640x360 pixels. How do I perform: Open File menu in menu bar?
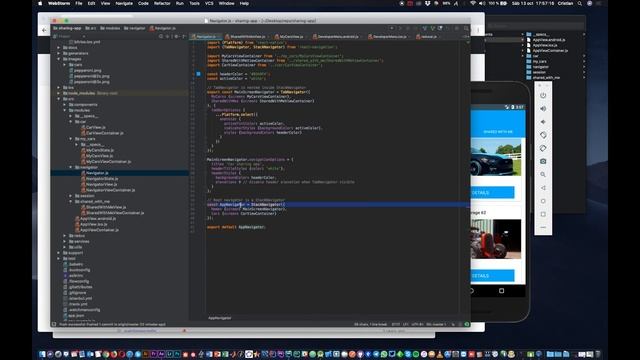pos(79,3)
